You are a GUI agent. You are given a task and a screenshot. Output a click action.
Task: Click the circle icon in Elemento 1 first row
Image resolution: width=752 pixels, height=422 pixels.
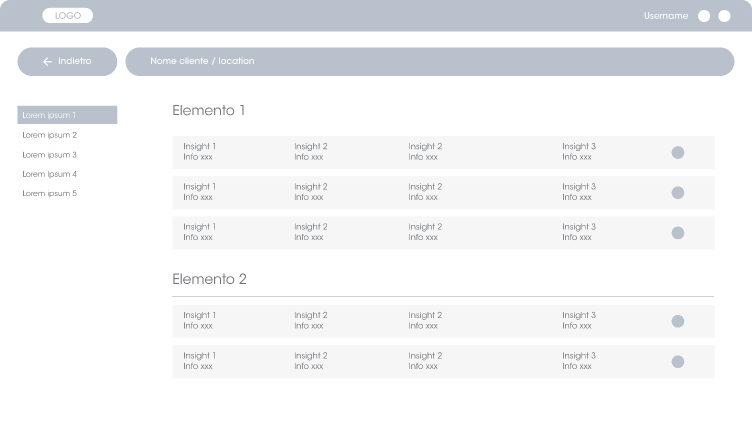point(677,152)
